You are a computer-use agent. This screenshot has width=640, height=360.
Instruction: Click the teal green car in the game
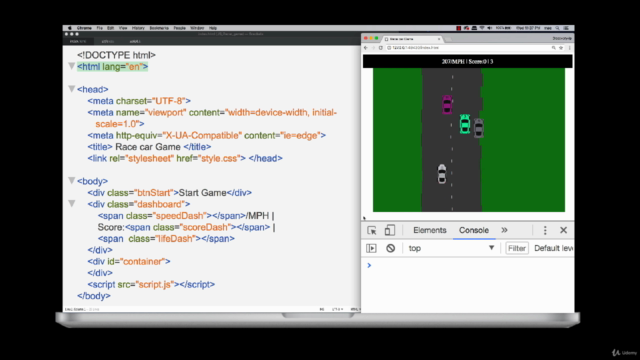point(465,124)
